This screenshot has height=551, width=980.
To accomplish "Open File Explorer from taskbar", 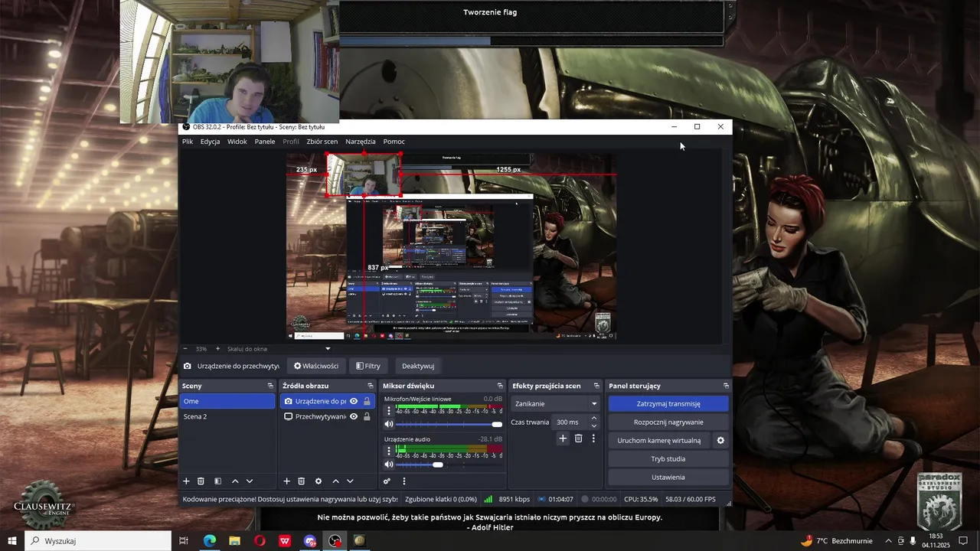I will pos(235,541).
